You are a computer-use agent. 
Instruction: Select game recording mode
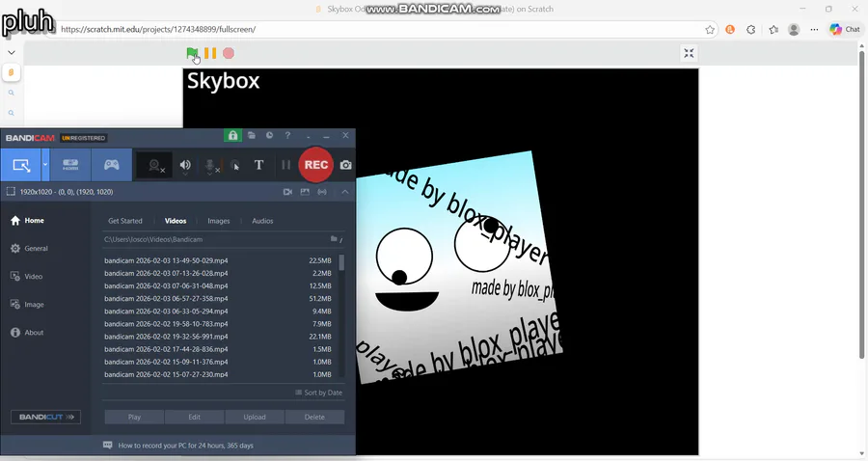(x=112, y=165)
